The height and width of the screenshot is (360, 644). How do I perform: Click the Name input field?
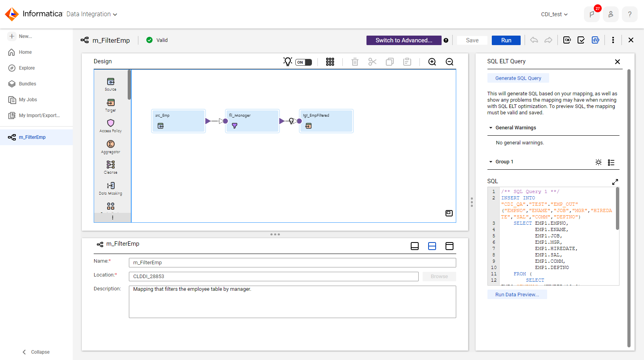coord(293,263)
